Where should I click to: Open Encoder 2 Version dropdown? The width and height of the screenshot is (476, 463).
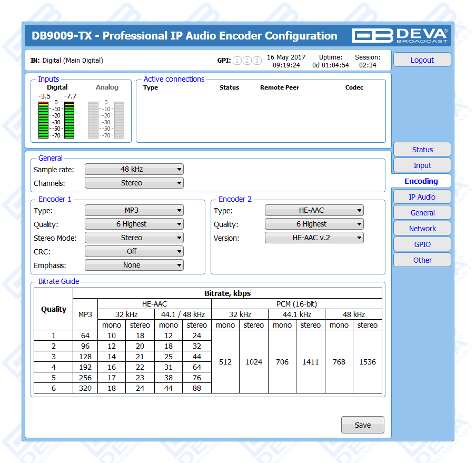314,238
